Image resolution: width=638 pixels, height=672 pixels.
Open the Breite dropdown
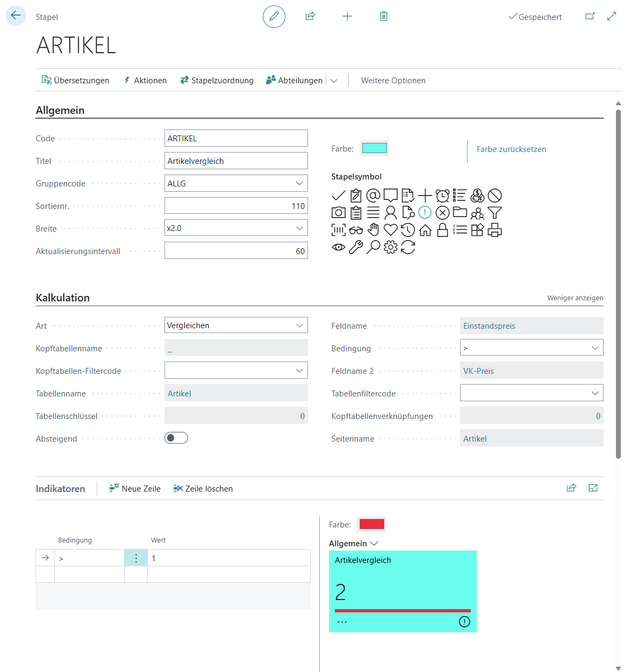click(x=299, y=228)
